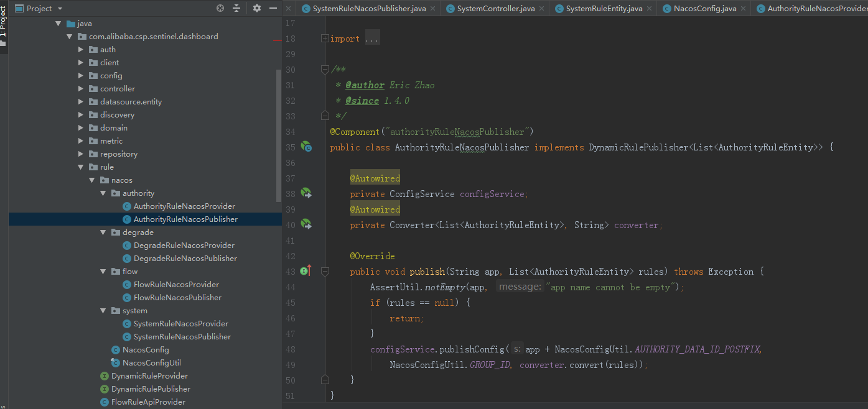Click autowired dependency gutter icon at line 40

[306, 224]
